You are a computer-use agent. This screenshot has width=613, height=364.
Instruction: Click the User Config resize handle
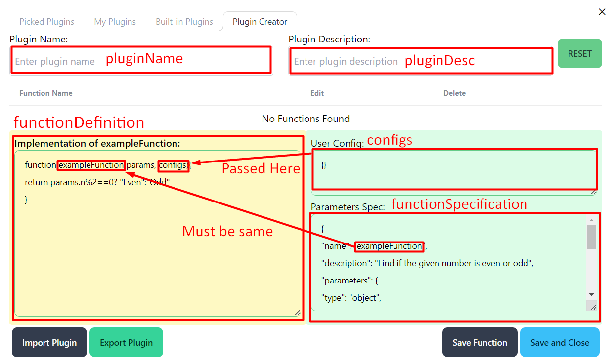[x=594, y=193]
